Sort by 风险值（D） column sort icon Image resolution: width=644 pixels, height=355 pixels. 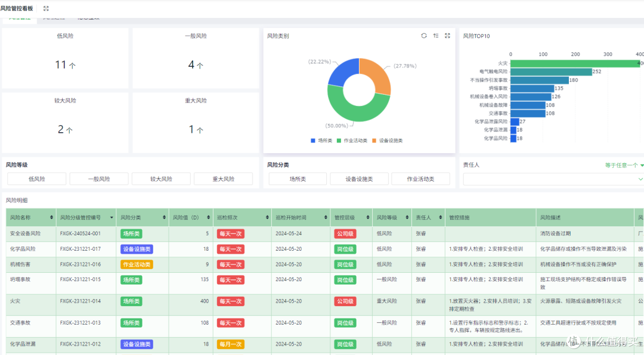coord(208,217)
